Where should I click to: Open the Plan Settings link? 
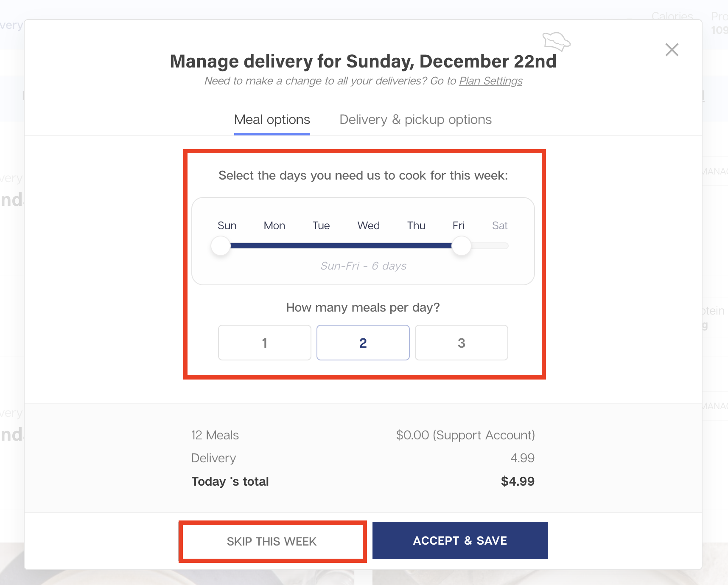click(x=491, y=81)
